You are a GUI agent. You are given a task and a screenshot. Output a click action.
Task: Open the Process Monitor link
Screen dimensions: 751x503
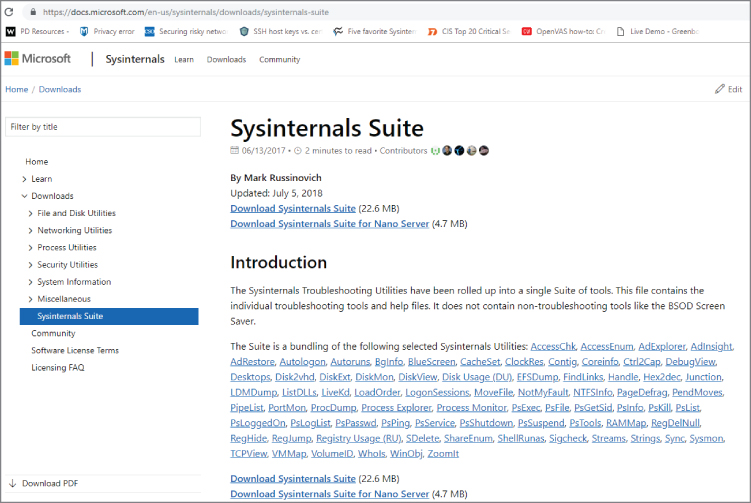point(471,408)
